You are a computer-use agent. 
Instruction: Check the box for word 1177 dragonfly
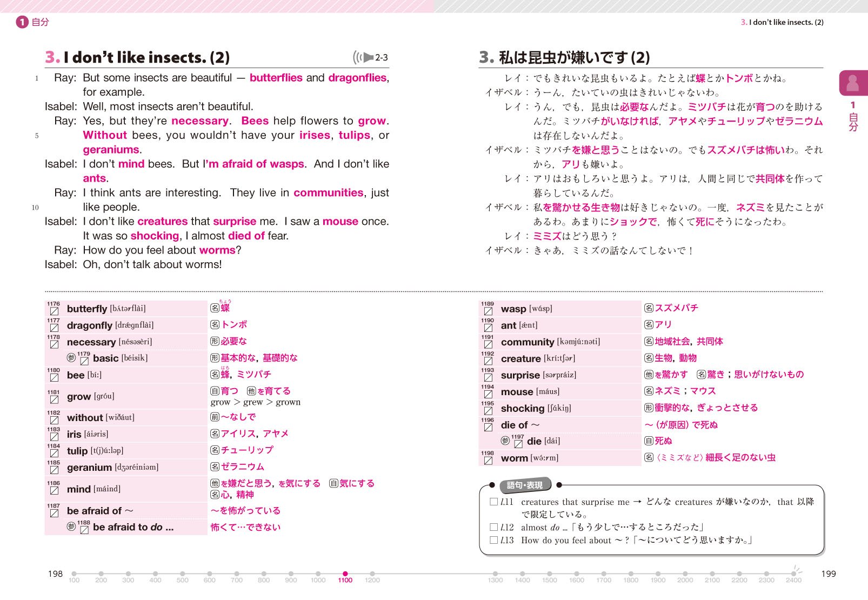[54, 328]
